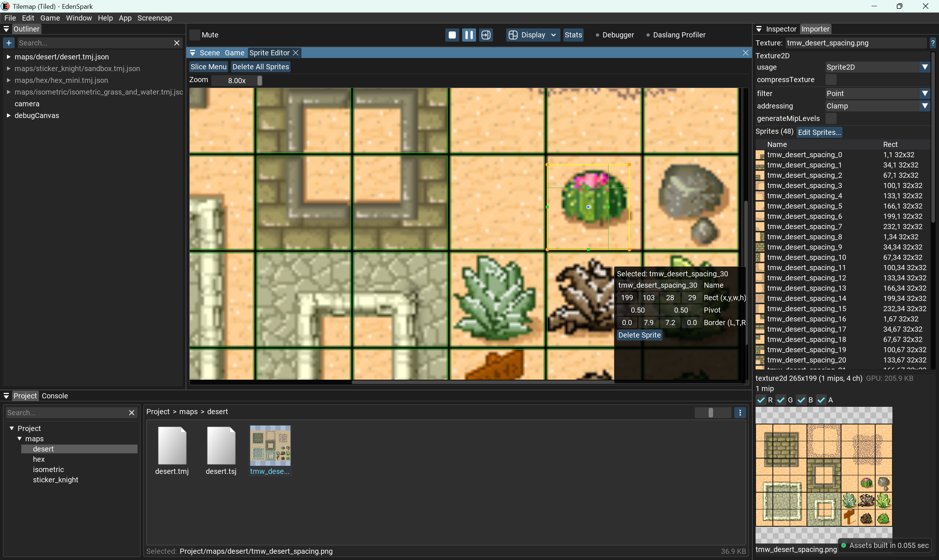Open the desert.tmj file icon
Screen dimensions: 939x560
pos(172,445)
